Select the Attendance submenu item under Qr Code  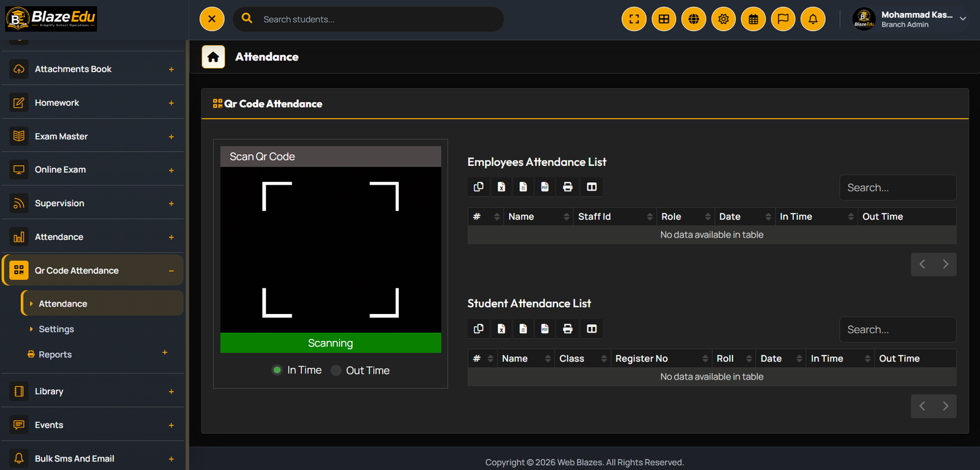point(102,304)
